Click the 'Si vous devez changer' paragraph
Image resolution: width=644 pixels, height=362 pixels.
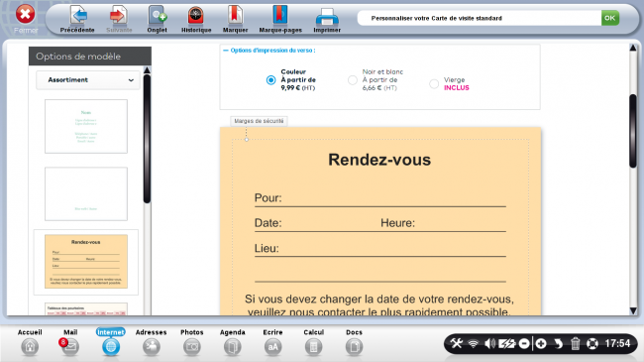coord(379,304)
